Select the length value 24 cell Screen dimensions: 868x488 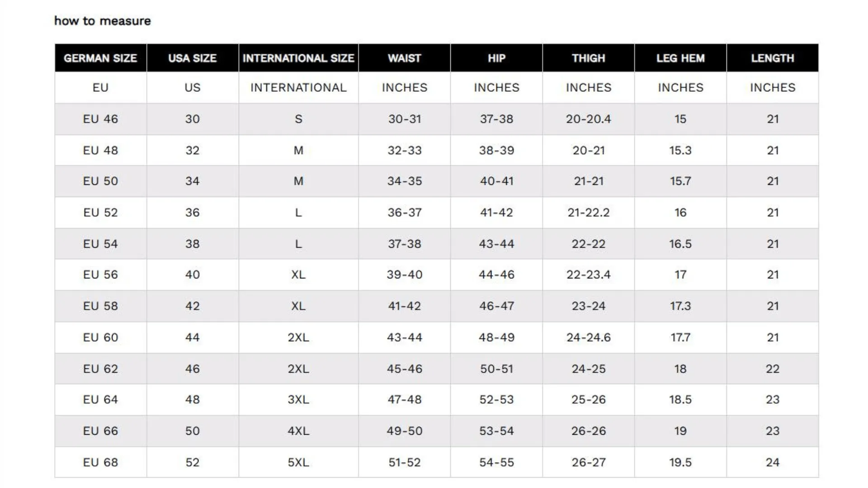773,462
